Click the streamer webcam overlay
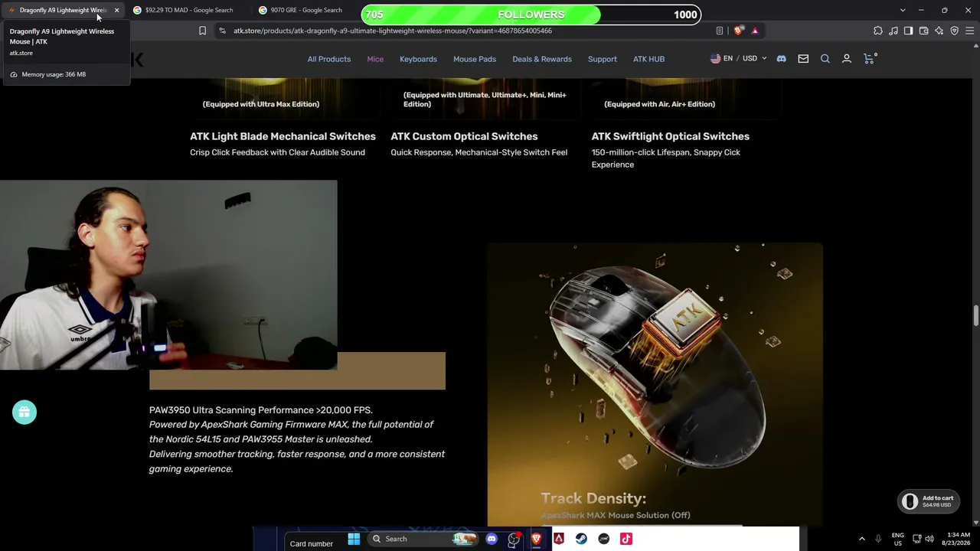 click(x=168, y=275)
